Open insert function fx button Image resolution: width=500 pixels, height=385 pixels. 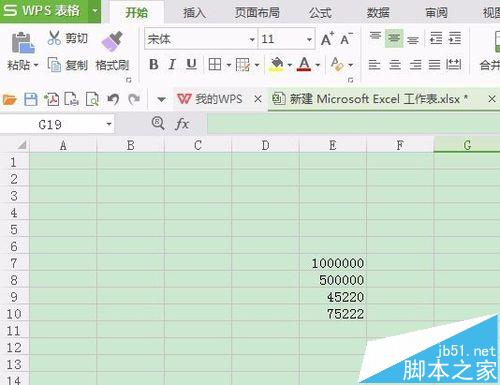click(182, 124)
